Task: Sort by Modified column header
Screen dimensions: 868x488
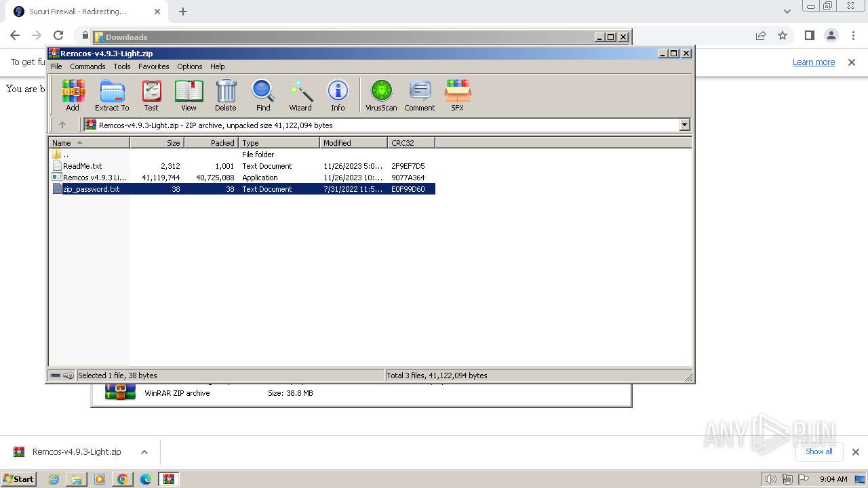Action: point(353,143)
